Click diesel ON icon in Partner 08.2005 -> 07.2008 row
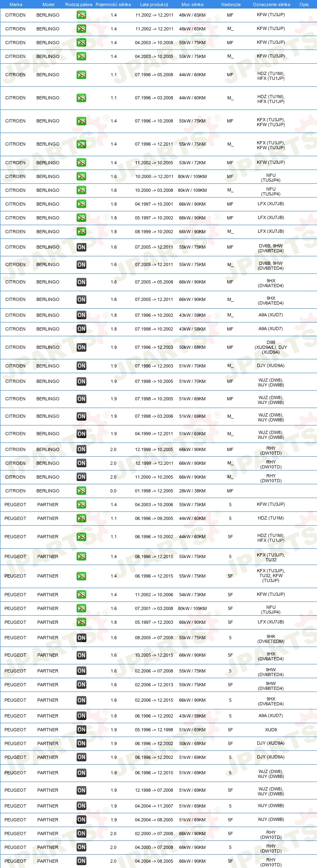This screenshot has height=868, width=317. [81, 638]
